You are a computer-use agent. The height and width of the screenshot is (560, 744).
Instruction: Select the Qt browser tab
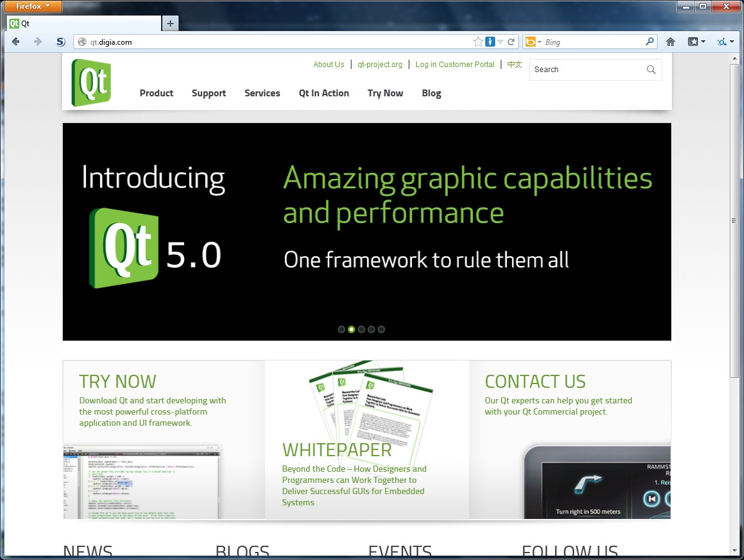84,23
